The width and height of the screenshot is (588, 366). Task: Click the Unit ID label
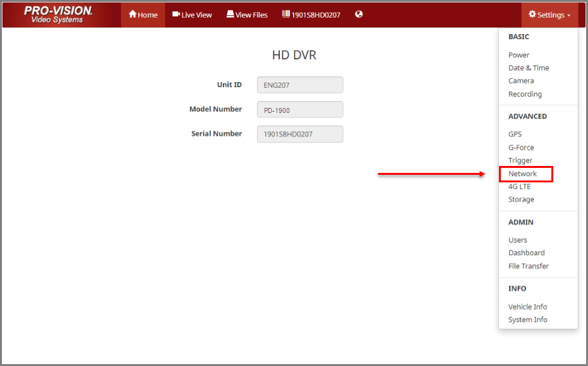point(229,85)
